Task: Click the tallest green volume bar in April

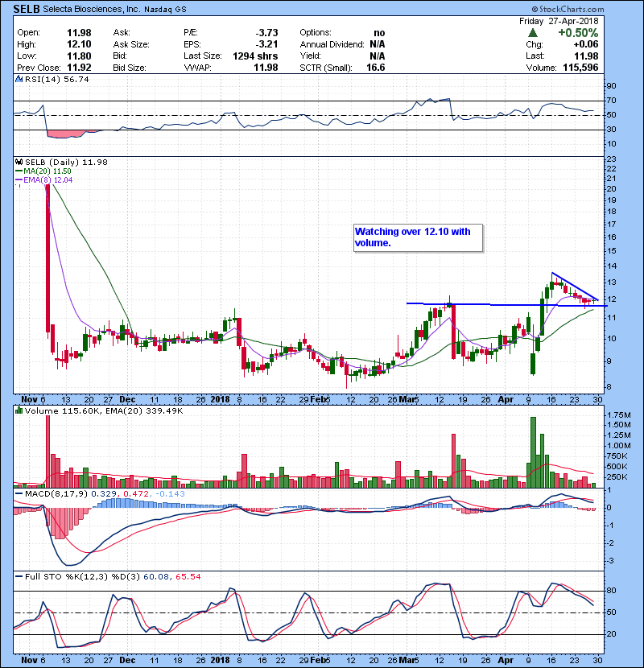Action: coord(533,452)
